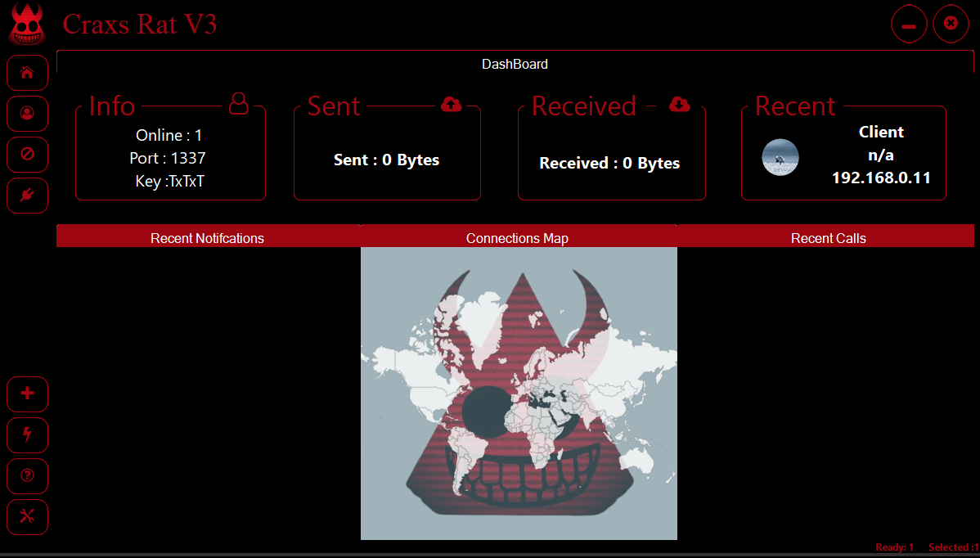Select the Connections Map header
The height and width of the screenshot is (558, 980).
[518, 238]
